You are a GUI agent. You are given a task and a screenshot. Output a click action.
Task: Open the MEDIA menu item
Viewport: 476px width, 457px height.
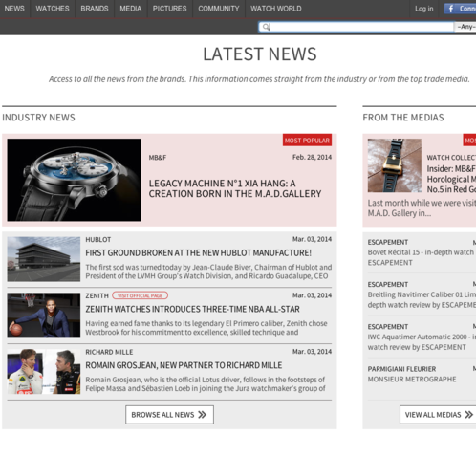pos(130,9)
